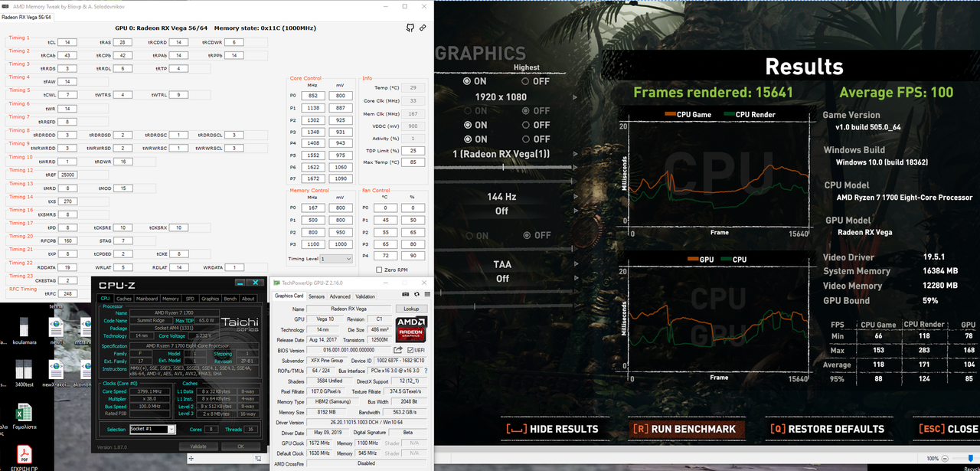Viewport: 980px width, 471px height.
Task: Tick the Zero RPM checkbox
Action: click(x=379, y=270)
